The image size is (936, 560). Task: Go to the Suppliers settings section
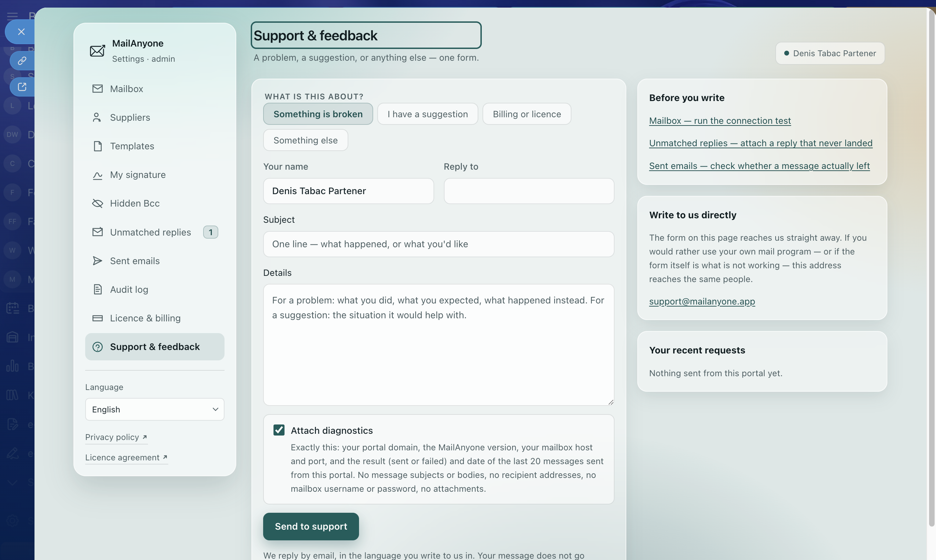point(155,117)
